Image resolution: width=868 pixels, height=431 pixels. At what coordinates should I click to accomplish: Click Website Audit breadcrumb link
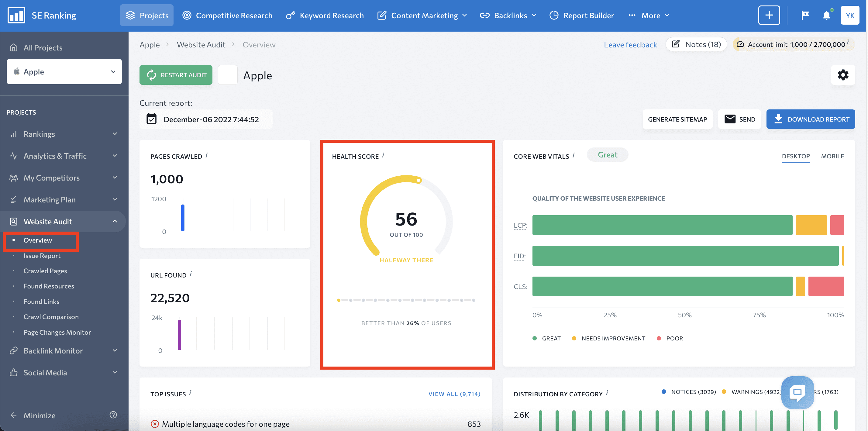pos(201,44)
